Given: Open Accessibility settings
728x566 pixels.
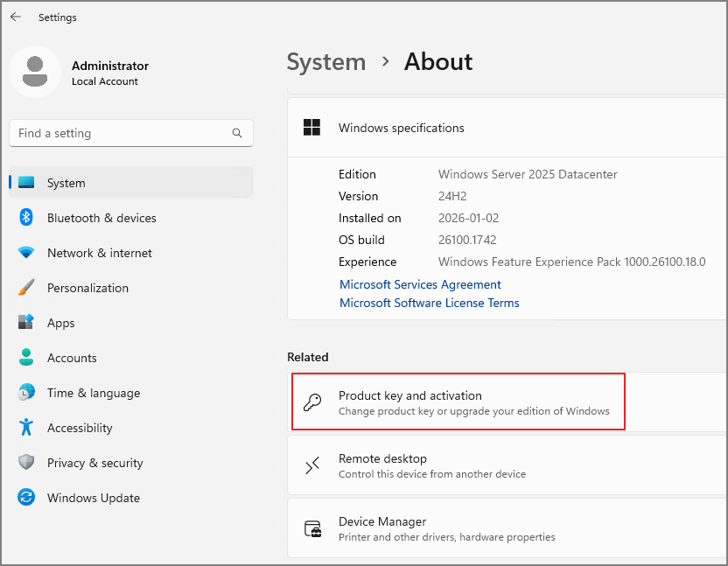Looking at the screenshot, I should [x=131, y=428].
